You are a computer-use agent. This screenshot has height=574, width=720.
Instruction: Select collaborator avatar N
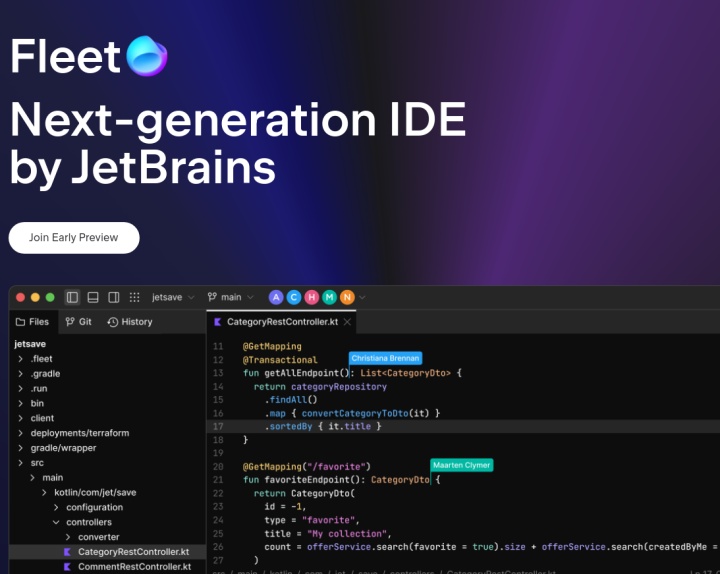(x=347, y=298)
